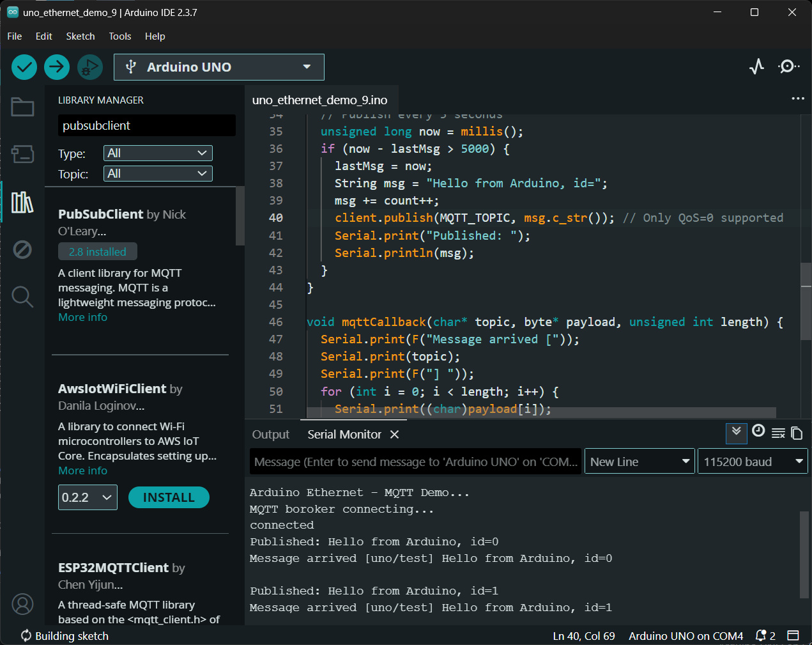Open the Arduino UNO board selector dropdown
The image size is (812, 645).
coord(218,67)
